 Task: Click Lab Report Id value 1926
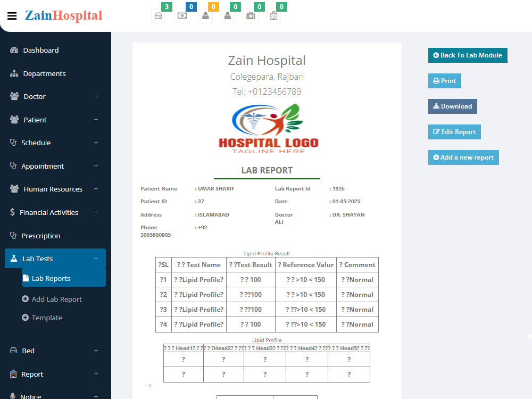[338, 189]
